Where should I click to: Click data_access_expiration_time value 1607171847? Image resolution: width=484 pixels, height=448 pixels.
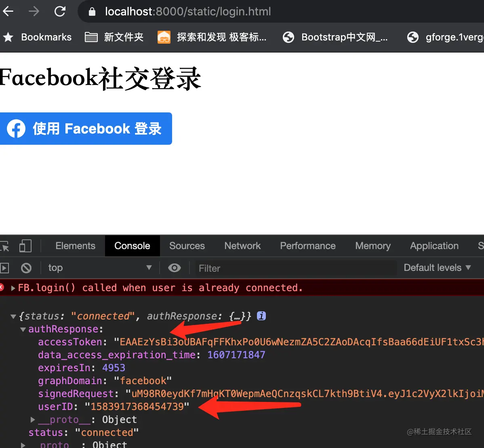point(236,355)
